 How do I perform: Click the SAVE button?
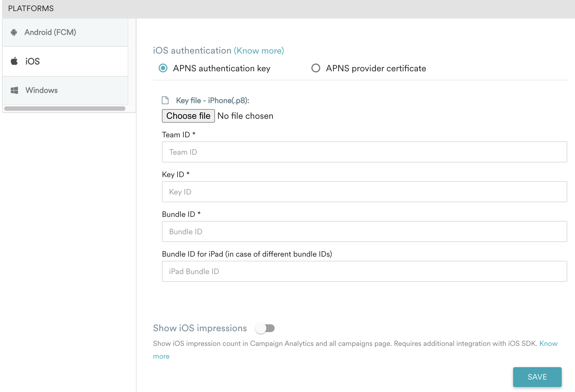[537, 377]
